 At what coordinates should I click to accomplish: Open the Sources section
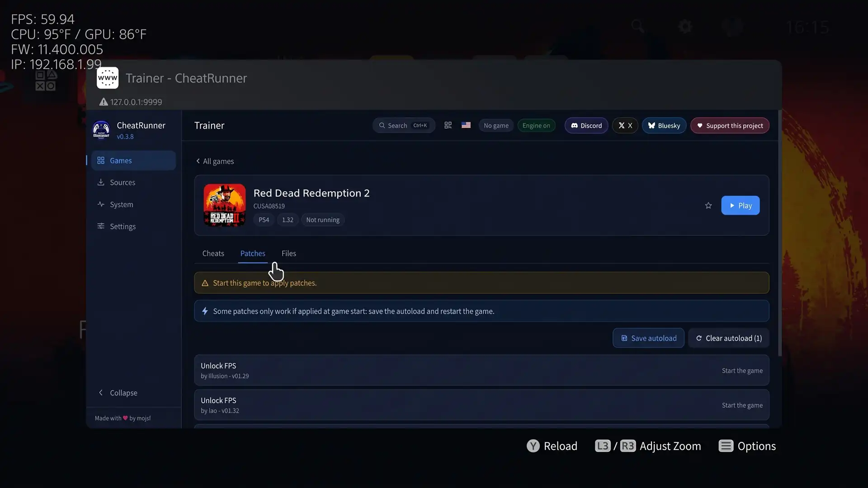(x=133, y=183)
